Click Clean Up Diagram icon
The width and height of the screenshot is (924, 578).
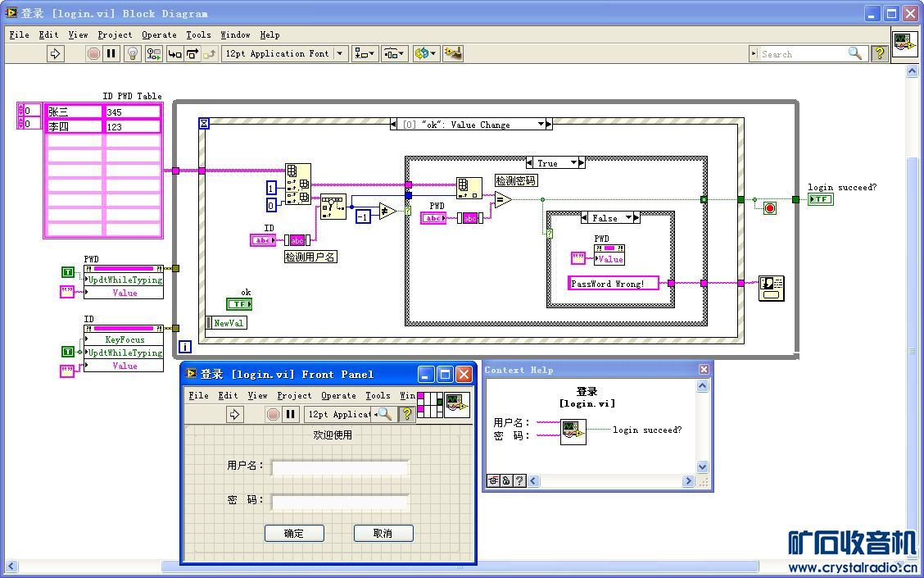tap(452, 53)
